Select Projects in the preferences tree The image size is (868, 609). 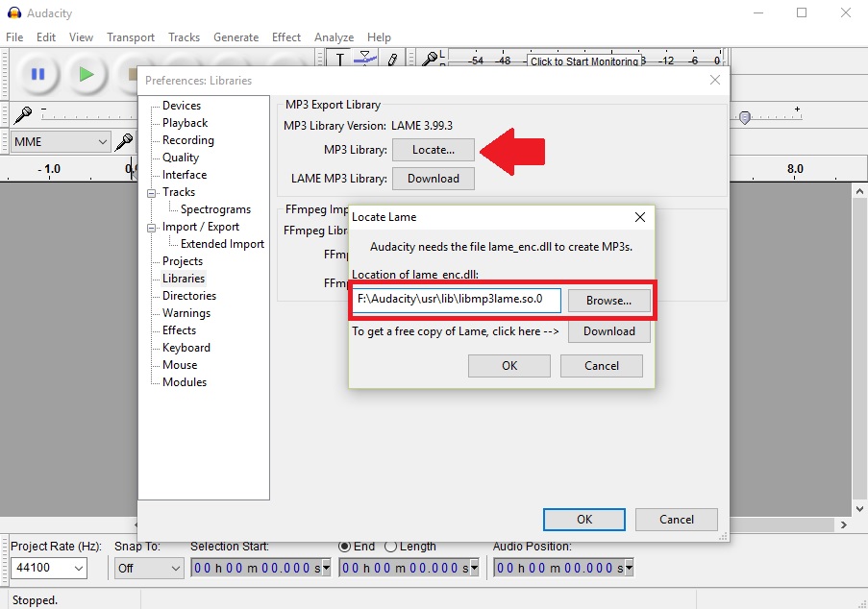pyautogui.click(x=182, y=261)
